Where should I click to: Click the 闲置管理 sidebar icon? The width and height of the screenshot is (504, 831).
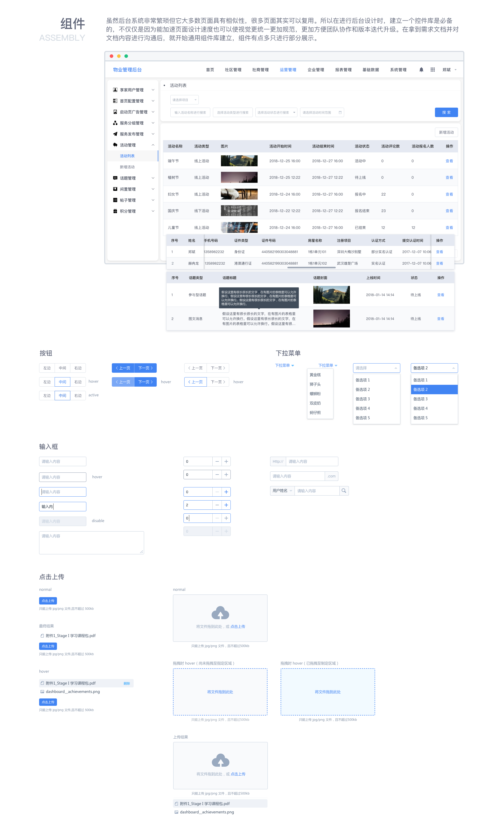(115, 189)
